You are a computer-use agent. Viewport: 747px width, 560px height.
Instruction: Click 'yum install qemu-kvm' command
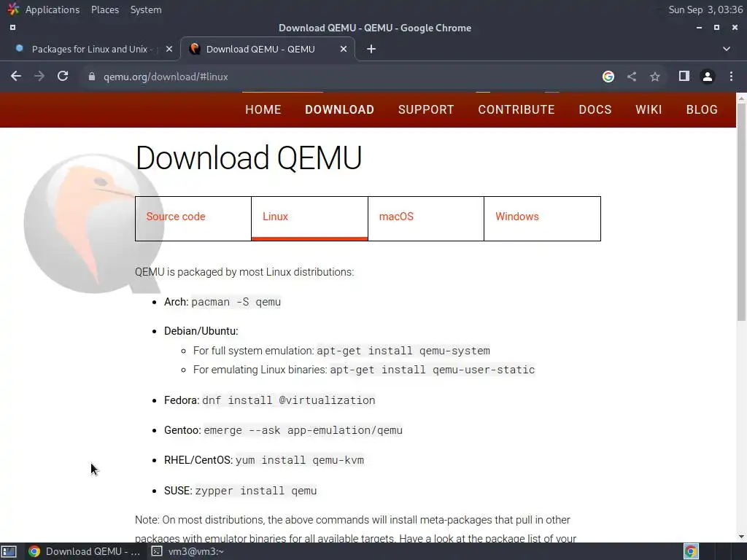[300, 461]
